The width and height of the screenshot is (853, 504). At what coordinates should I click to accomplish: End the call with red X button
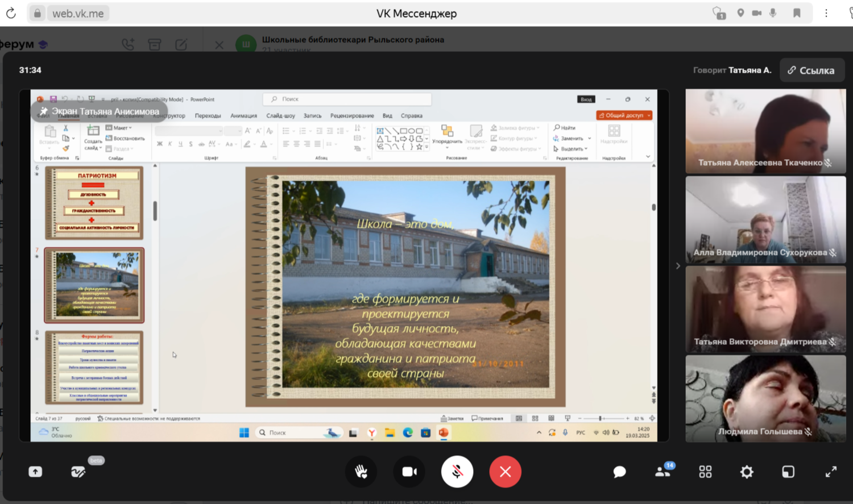[x=505, y=472]
